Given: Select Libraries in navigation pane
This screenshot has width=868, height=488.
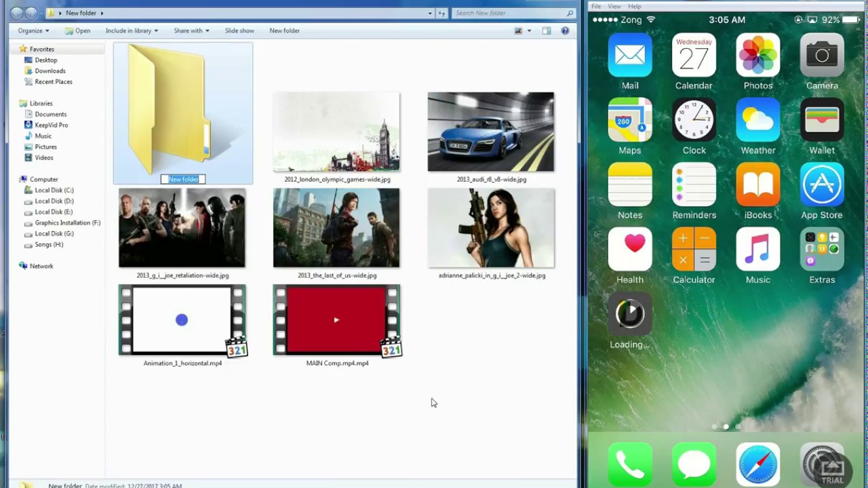Looking at the screenshot, I should 41,103.
